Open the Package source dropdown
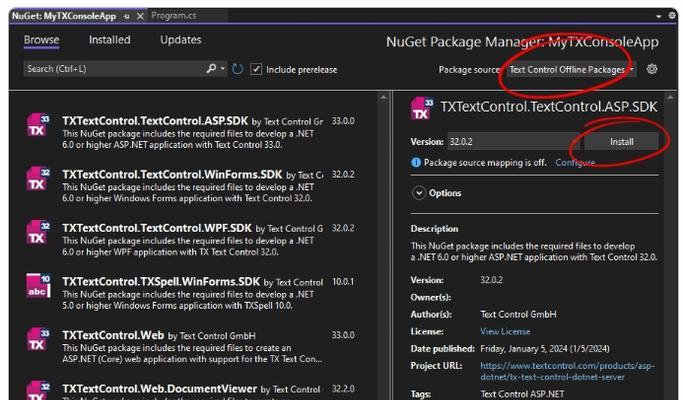 (570, 70)
